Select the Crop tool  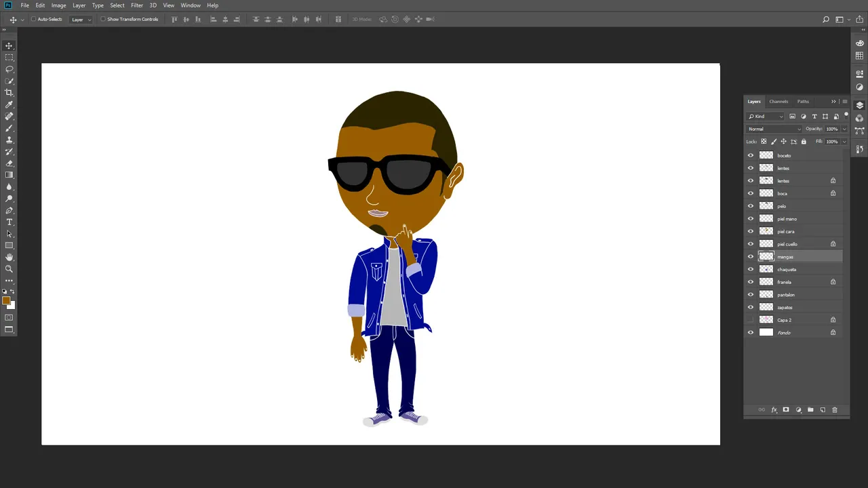9,93
